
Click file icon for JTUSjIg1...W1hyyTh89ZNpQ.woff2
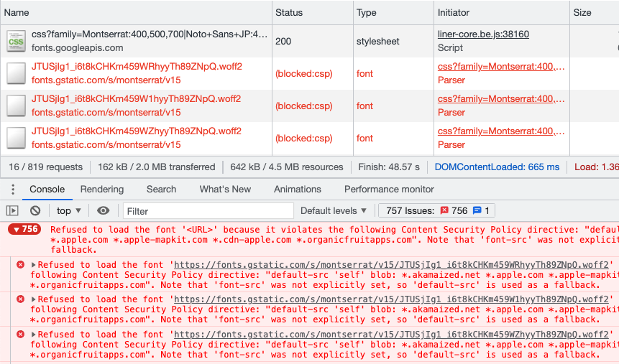[17, 106]
